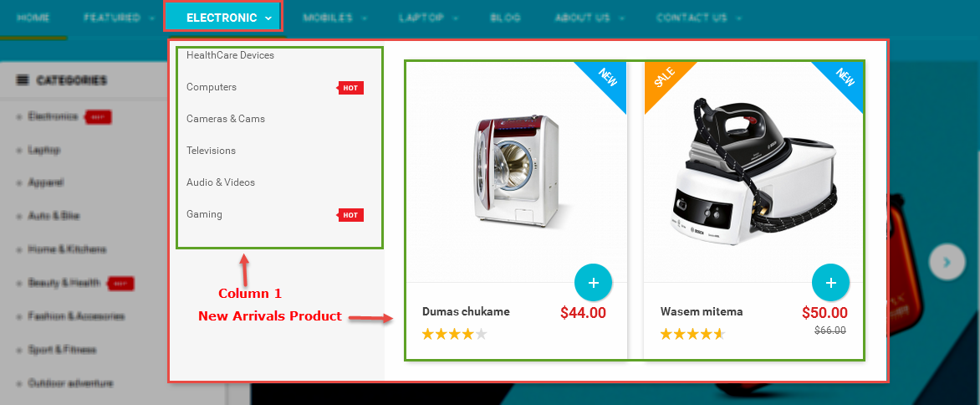This screenshot has height=405, width=980.
Task: Click the slider next arrow button
Action: [947, 263]
